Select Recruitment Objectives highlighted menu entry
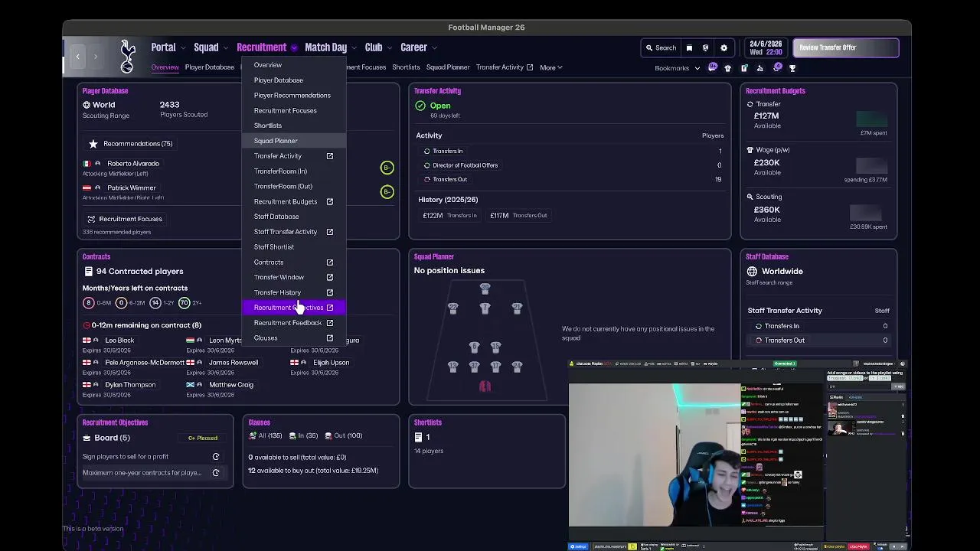The height and width of the screenshot is (551, 980). (294, 308)
